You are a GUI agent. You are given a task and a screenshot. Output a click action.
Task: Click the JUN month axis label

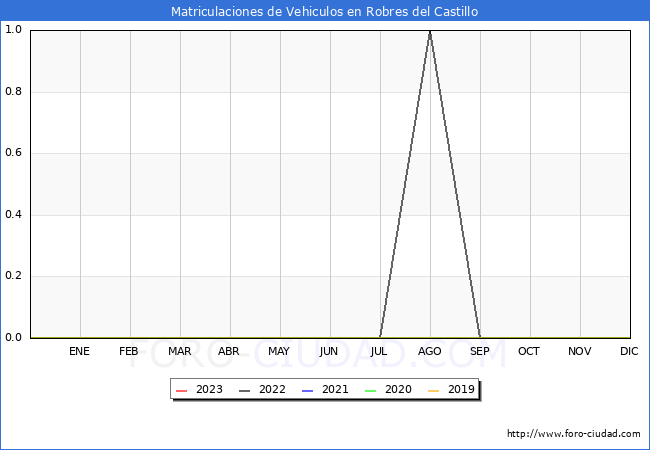point(329,351)
